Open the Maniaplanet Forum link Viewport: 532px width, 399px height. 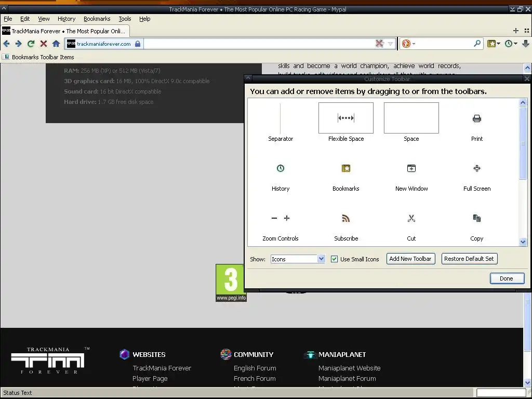[x=347, y=379]
